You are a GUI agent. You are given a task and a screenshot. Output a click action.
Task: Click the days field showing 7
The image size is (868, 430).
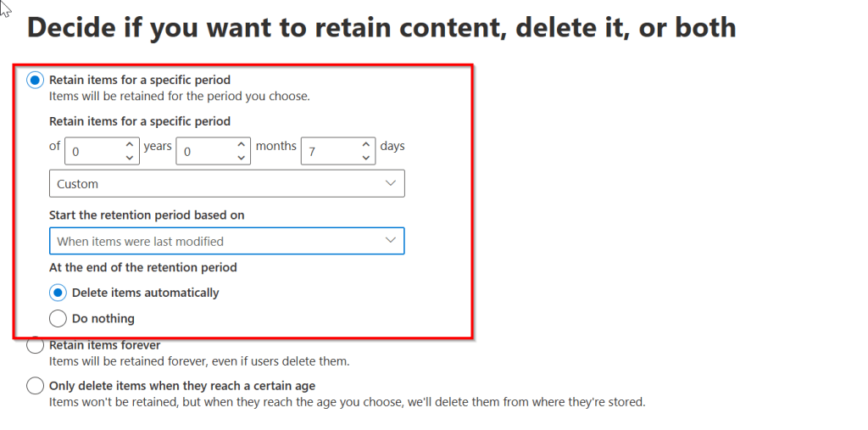pos(329,151)
